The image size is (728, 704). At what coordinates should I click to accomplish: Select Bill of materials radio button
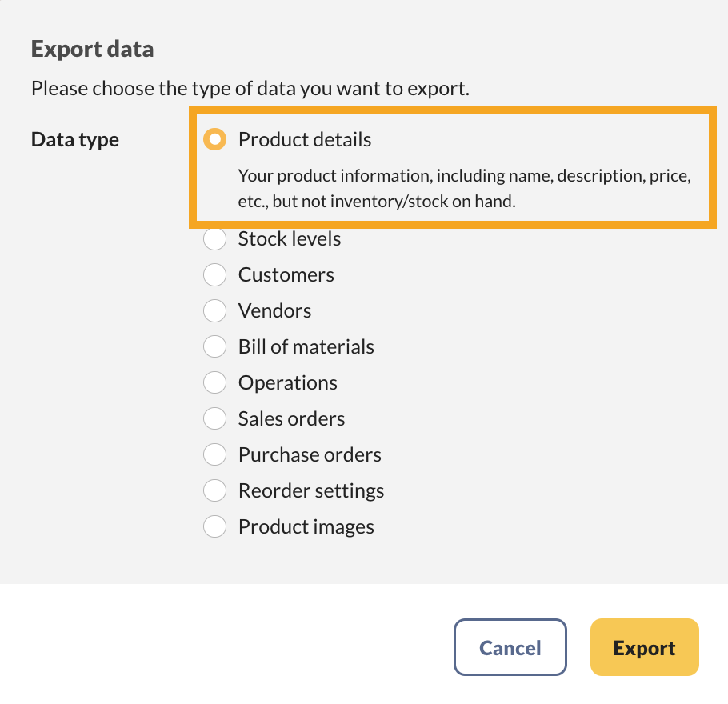[x=214, y=347]
